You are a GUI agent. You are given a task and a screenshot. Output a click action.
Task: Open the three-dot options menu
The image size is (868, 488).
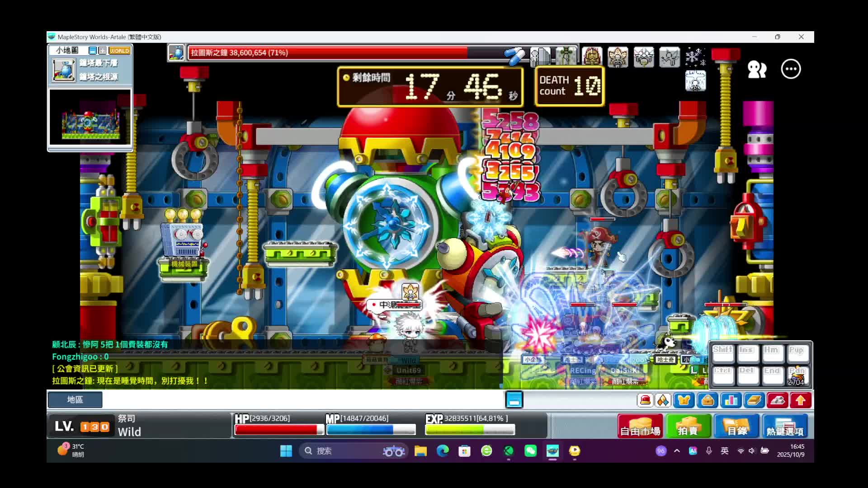[x=791, y=69]
